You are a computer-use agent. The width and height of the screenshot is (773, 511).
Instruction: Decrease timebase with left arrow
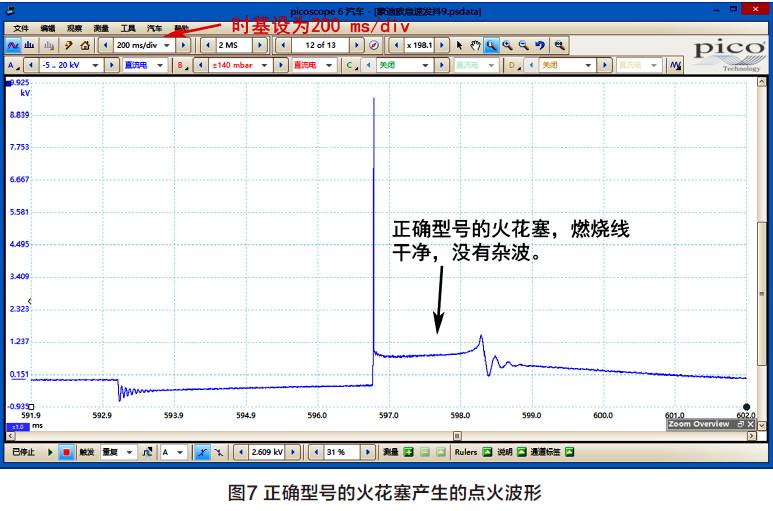[105, 45]
